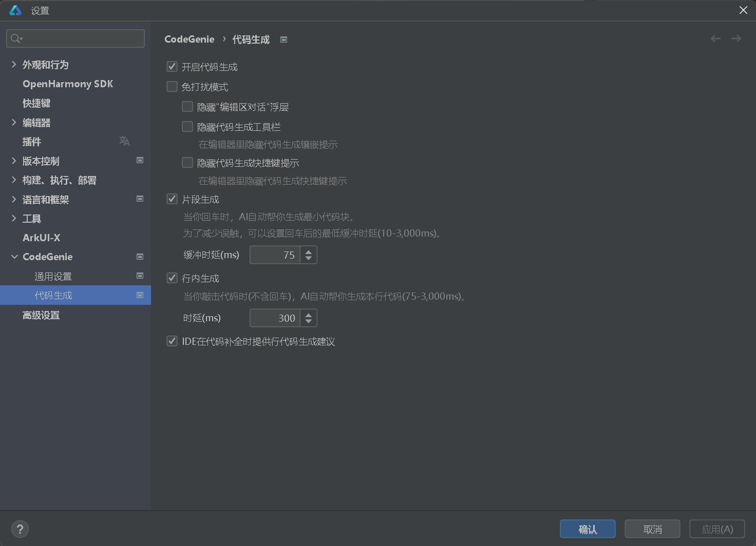Expand the 外观和行为 tree node
This screenshot has height=546, width=756.
pyautogui.click(x=14, y=65)
